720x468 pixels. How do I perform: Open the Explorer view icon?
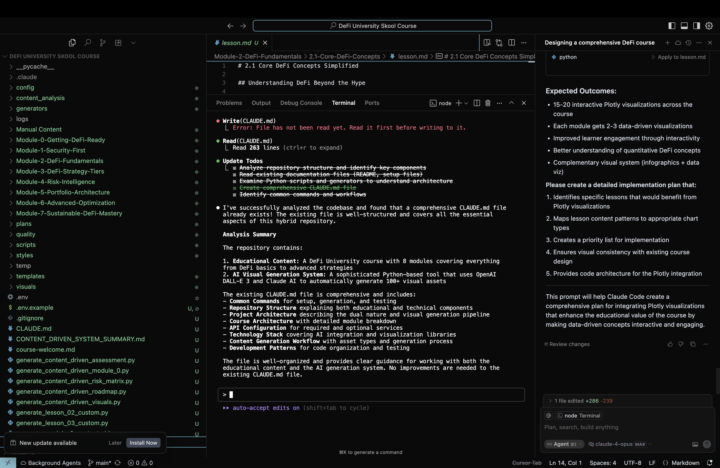[72, 43]
